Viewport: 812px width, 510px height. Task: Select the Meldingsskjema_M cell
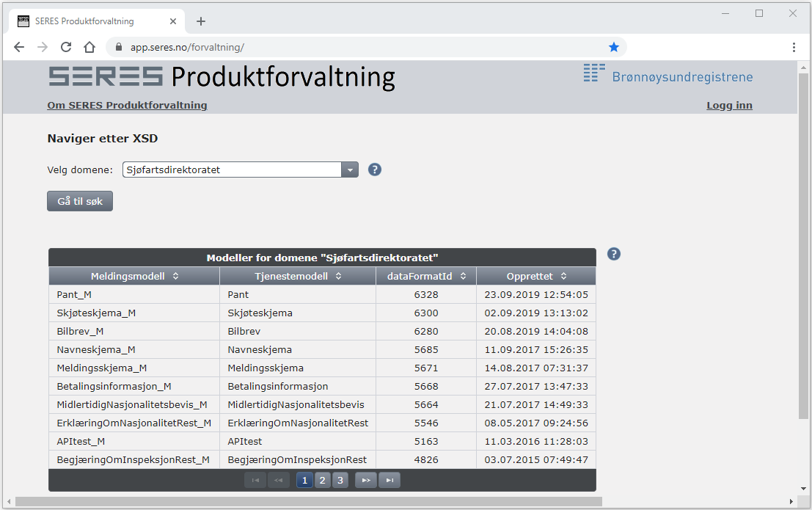point(134,368)
